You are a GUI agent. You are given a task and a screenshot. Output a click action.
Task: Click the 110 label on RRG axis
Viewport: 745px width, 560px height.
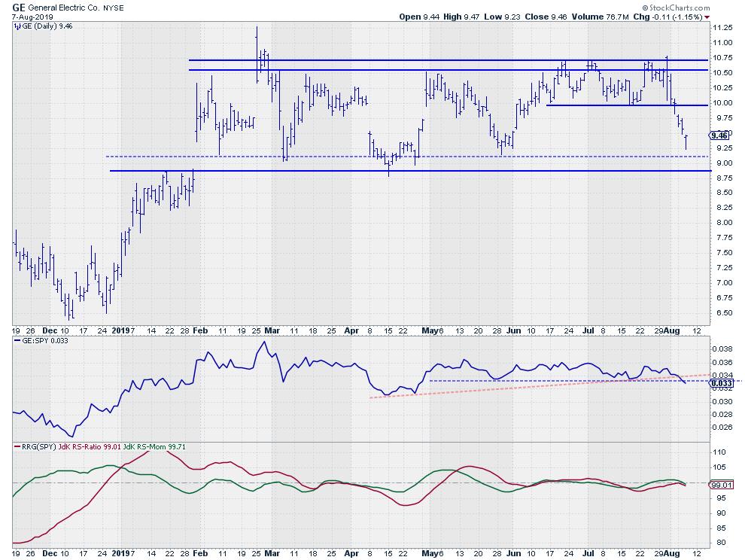[719, 452]
